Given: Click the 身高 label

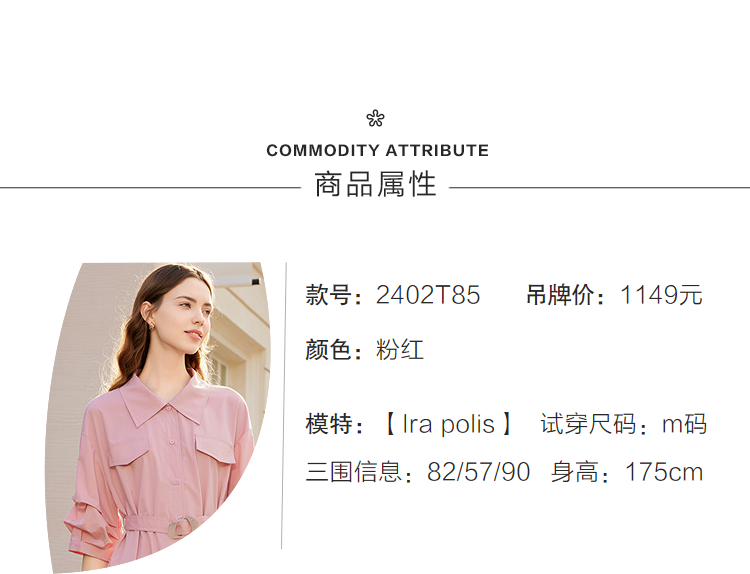Looking at the screenshot, I should point(580,472).
